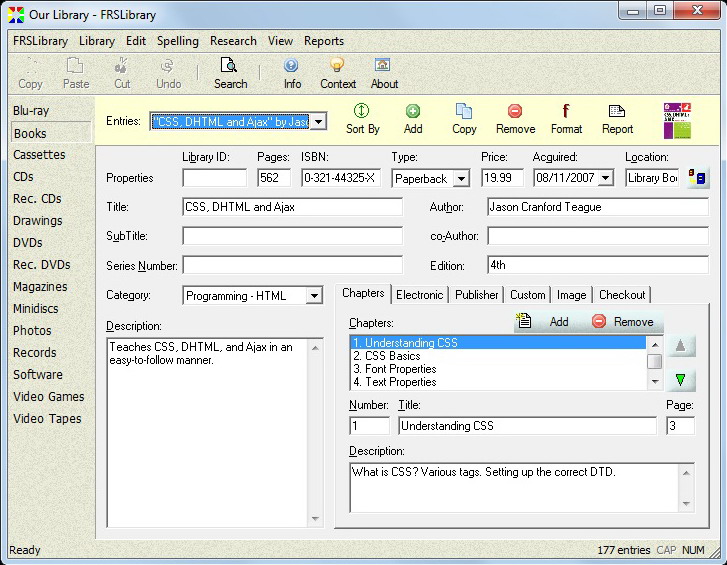Open the Edit menu

coord(136,41)
